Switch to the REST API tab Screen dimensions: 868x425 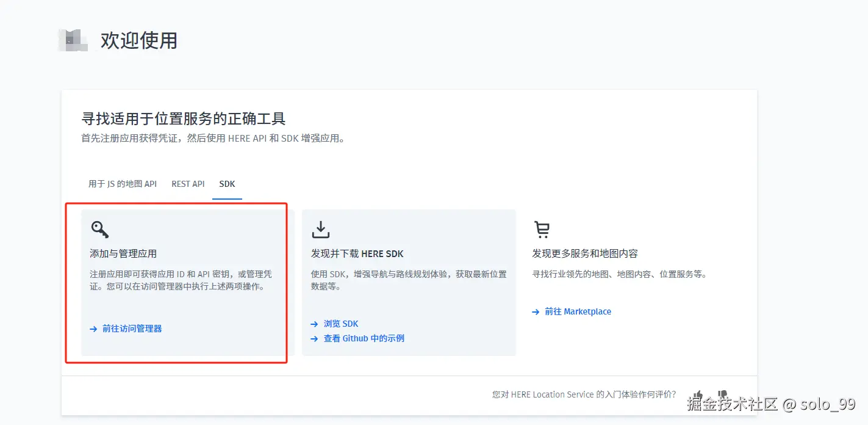(188, 184)
